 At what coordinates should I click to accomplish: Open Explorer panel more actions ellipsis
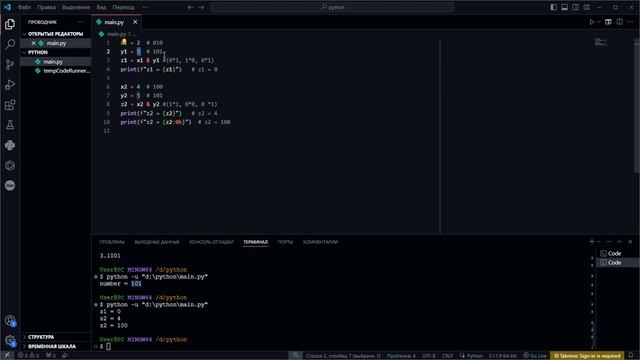pyautogui.click(x=81, y=22)
